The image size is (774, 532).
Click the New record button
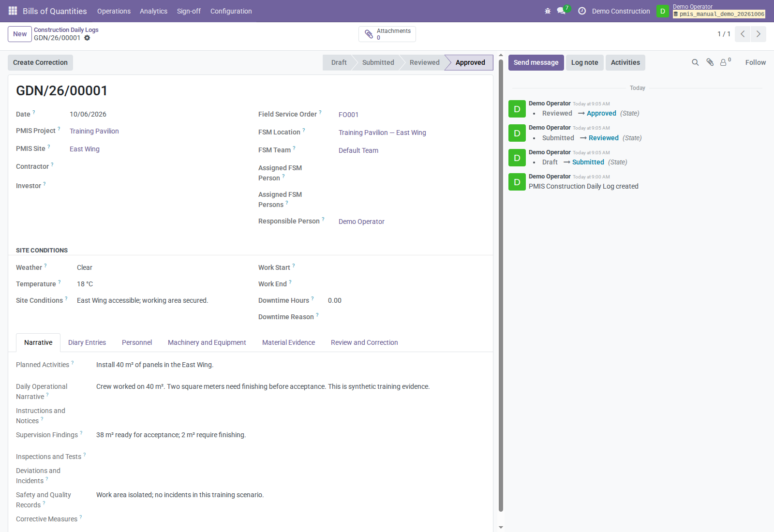tap(20, 34)
